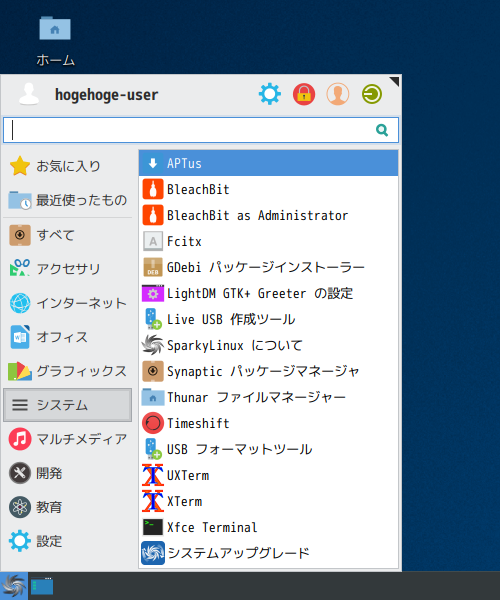Open the settings gear icon in header
Image resolution: width=500 pixels, height=600 pixels.
pos(270,94)
